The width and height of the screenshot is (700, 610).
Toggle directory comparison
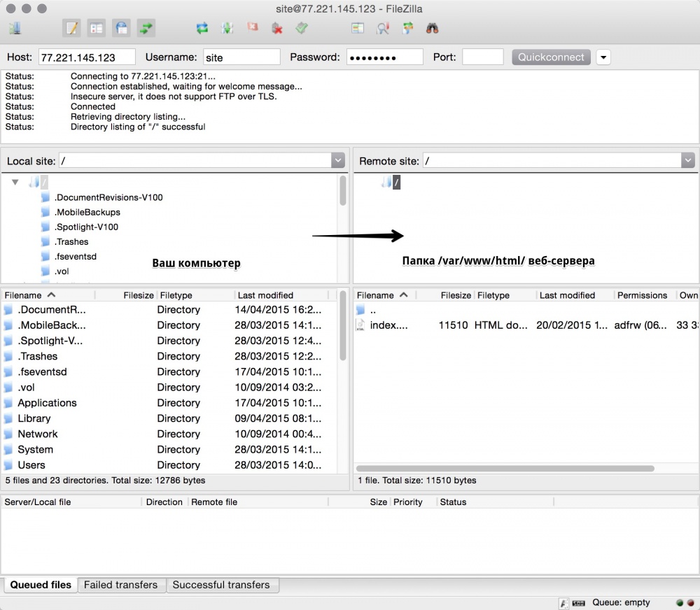[383, 29]
